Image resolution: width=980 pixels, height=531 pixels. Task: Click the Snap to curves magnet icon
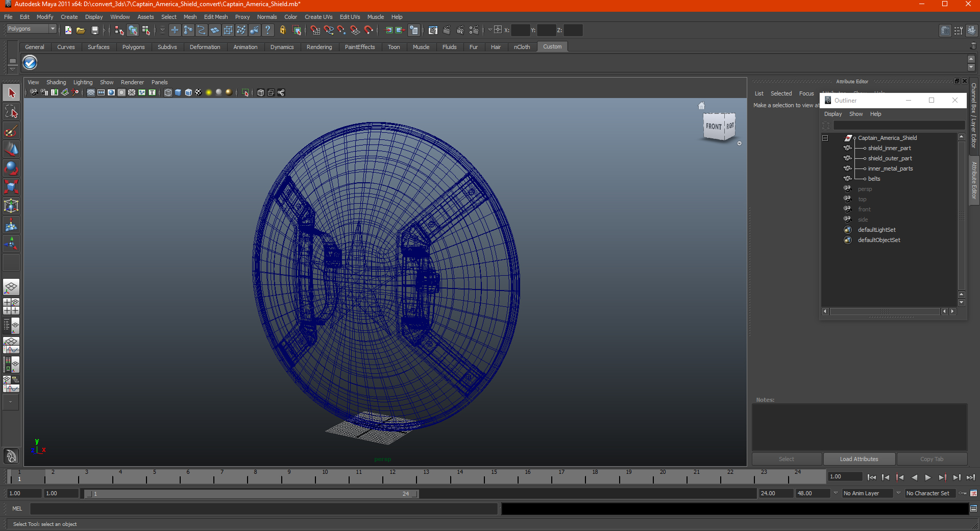329,30
